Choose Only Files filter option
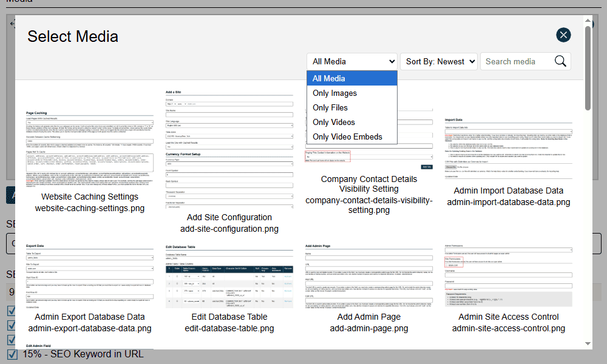The width and height of the screenshot is (607, 364). pyautogui.click(x=352, y=107)
